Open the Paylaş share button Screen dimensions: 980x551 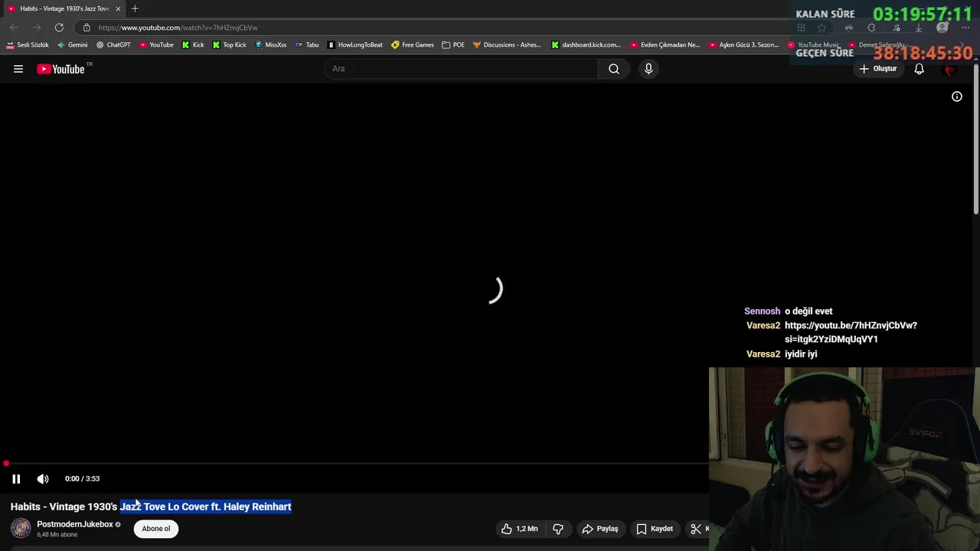pos(600,529)
